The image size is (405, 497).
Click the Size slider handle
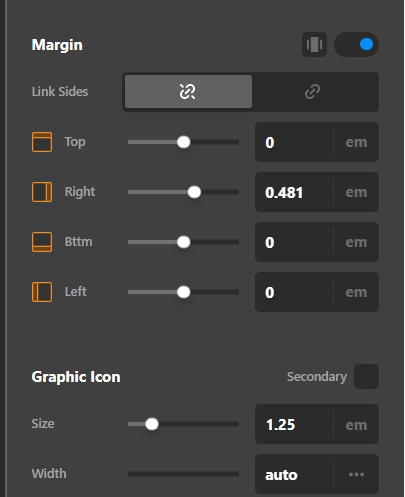click(x=152, y=424)
